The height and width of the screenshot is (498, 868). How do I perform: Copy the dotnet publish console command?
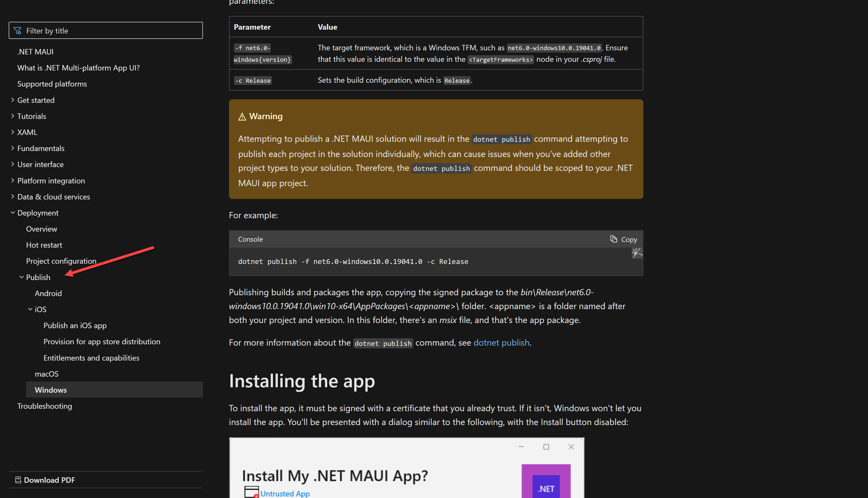[x=623, y=239]
